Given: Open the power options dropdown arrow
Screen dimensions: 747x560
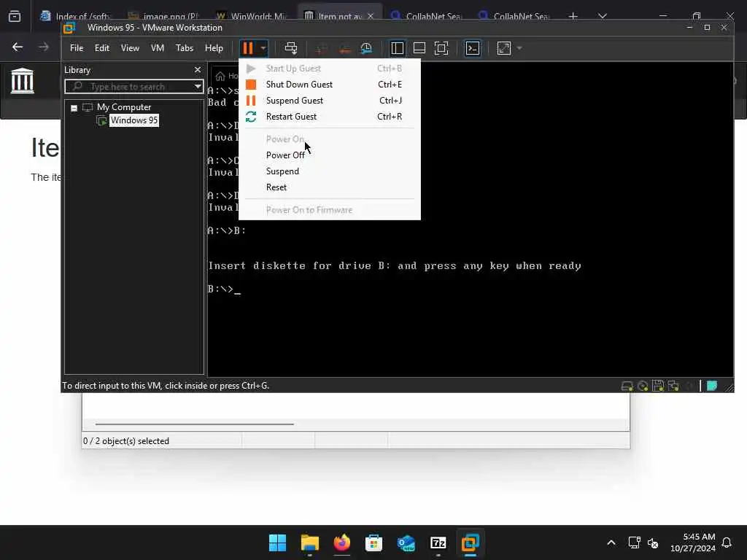Looking at the screenshot, I should tap(263, 48).
